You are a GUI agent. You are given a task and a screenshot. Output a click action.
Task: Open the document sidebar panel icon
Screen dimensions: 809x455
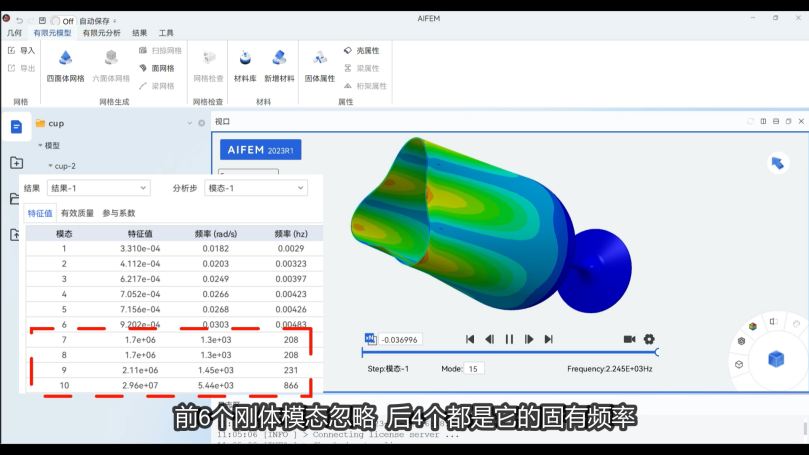tap(16, 126)
